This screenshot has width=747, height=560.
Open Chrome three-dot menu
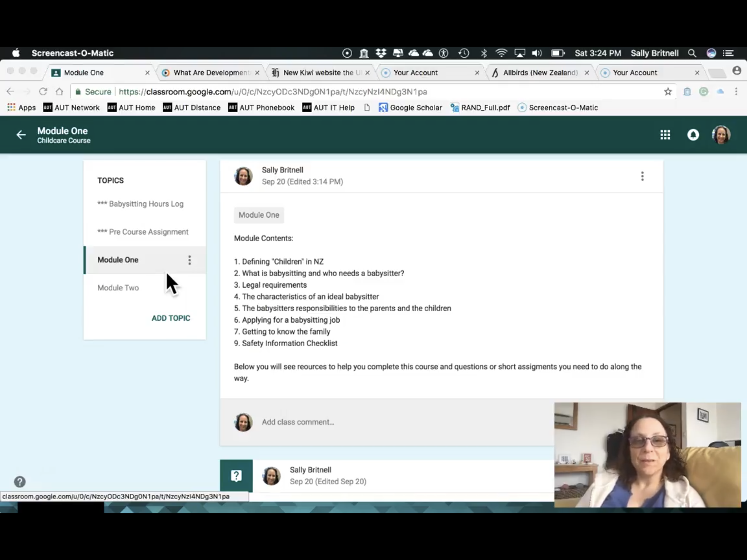736,92
